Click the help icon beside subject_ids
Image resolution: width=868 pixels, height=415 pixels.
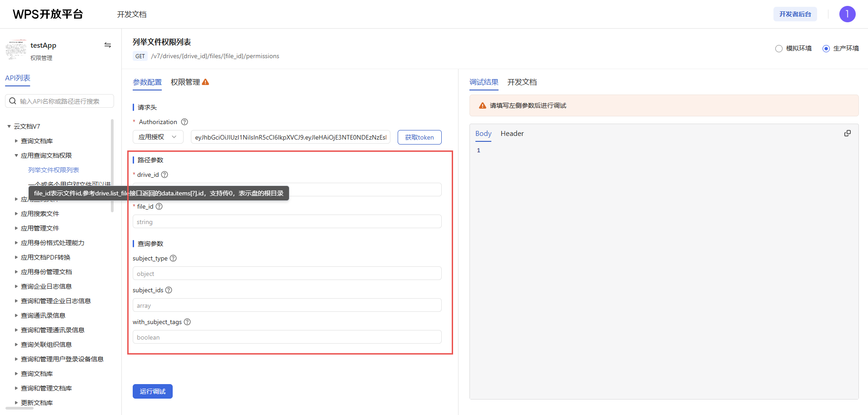tap(169, 290)
